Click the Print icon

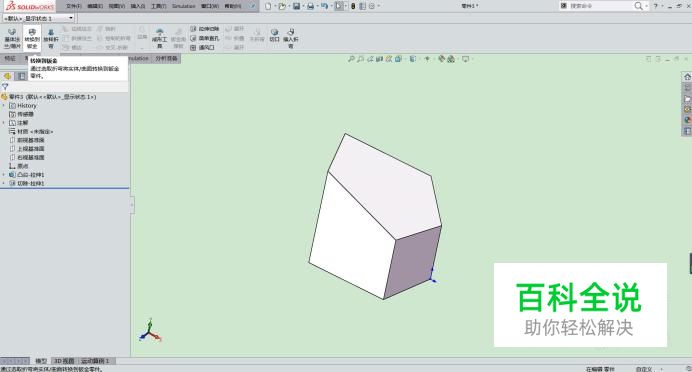310,6
